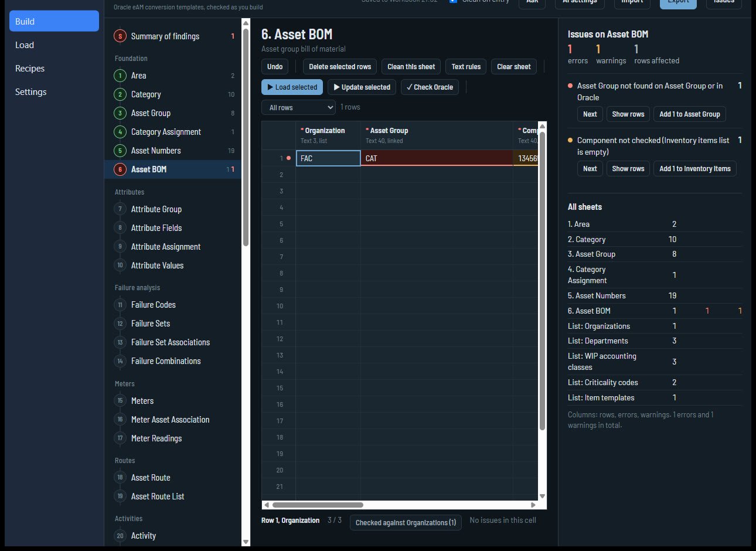Screen dimensions: 756x551
Task: Click the grid scroll left arrow
Action: (x=267, y=505)
